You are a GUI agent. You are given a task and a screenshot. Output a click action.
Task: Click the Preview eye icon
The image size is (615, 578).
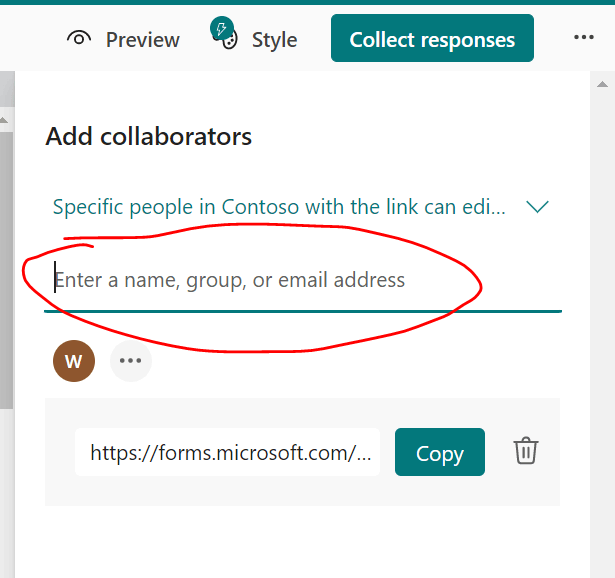pyautogui.click(x=79, y=39)
